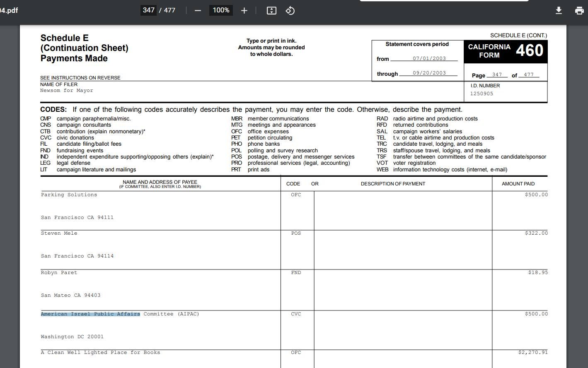Select the I.D. number 1250905
The height and width of the screenshot is (368, 588).
pyautogui.click(x=482, y=94)
